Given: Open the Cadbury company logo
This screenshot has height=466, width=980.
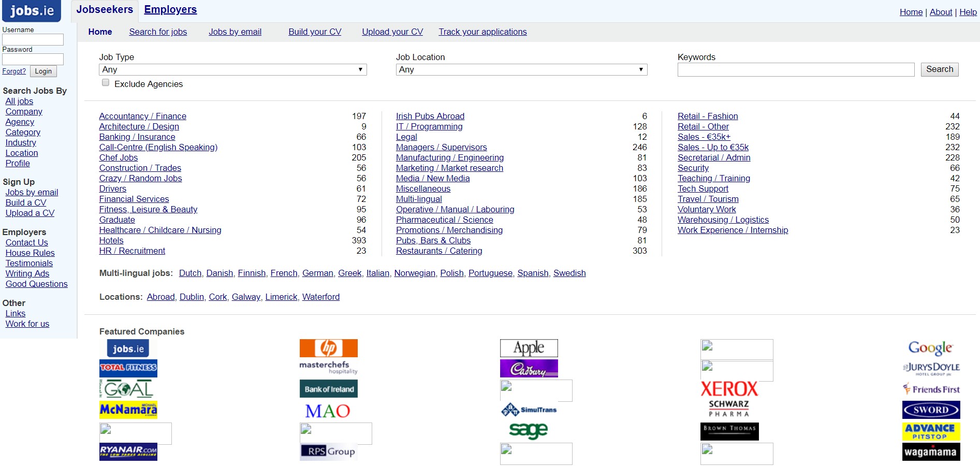Looking at the screenshot, I should [529, 369].
